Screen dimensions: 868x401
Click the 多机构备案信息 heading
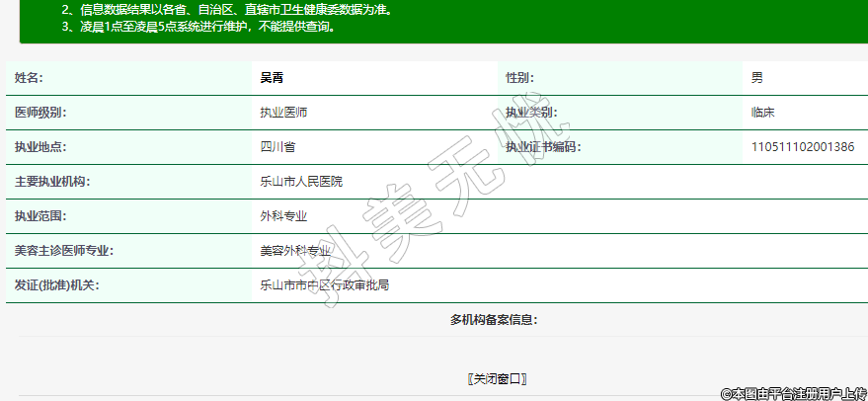(x=493, y=319)
